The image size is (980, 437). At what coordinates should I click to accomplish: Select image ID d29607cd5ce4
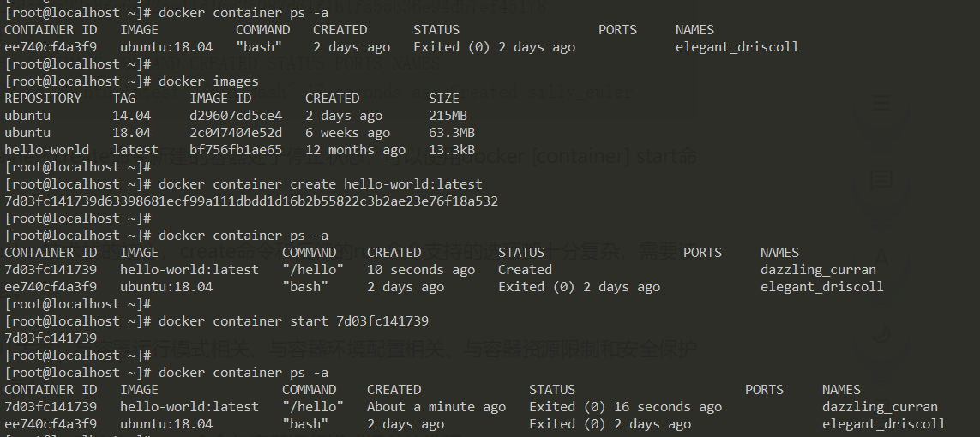(237, 116)
